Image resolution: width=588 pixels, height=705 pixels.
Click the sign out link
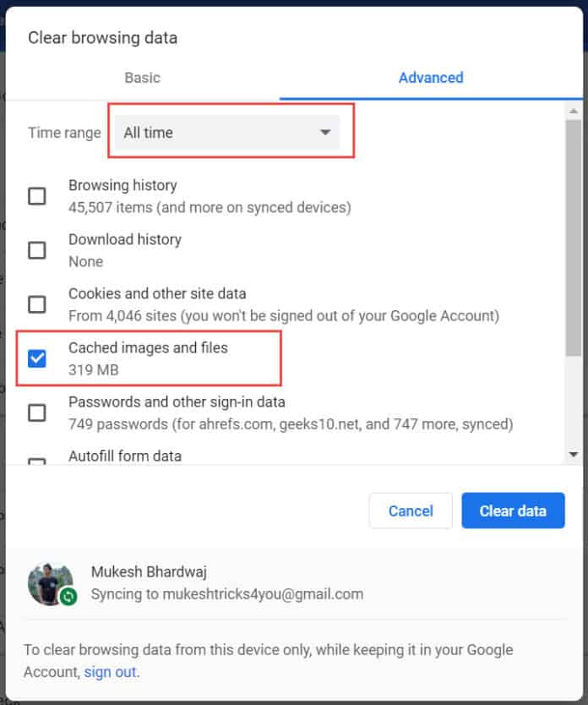point(111,672)
